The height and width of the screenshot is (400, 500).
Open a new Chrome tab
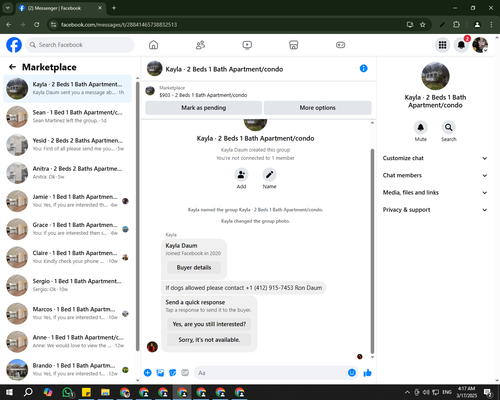114,8
